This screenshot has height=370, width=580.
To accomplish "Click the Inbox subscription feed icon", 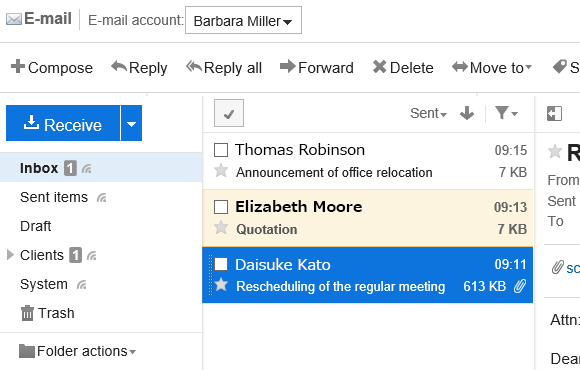I will tap(87, 169).
